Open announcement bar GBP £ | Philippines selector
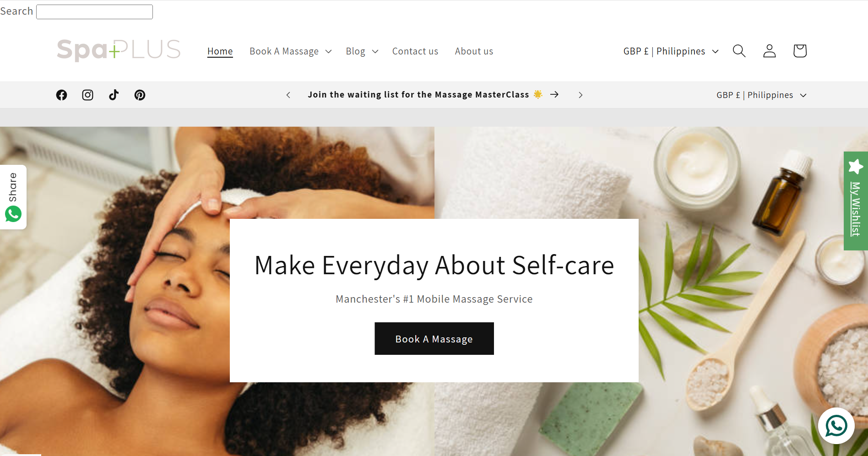This screenshot has height=456, width=868. [761, 95]
